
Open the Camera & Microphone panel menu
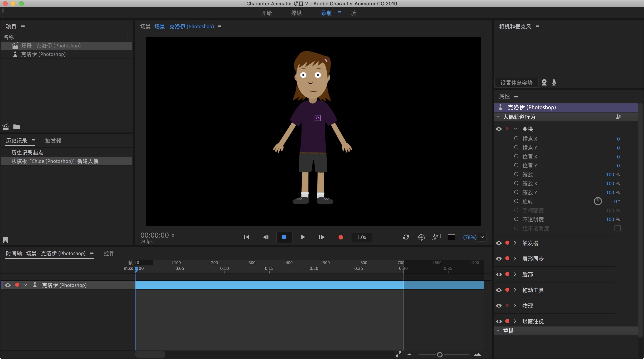(x=538, y=26)
